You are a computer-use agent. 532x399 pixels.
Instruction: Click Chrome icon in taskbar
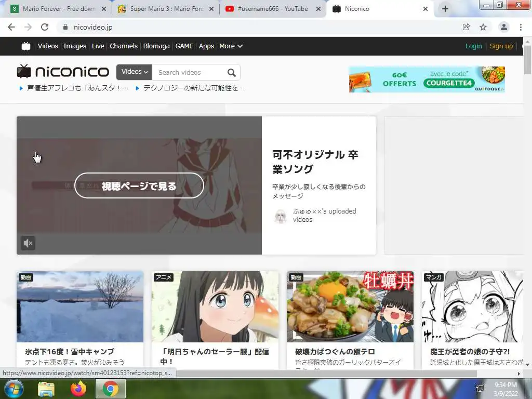111,389
